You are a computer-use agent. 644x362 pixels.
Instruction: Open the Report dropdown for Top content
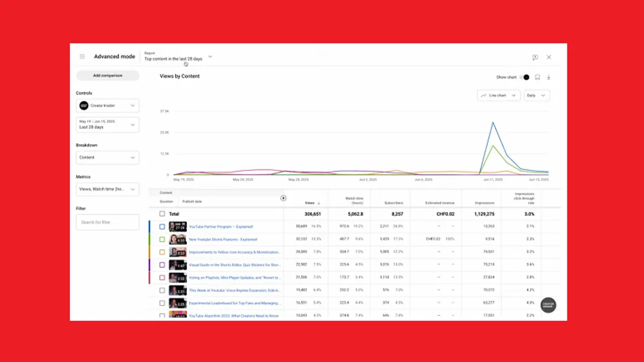178,56
